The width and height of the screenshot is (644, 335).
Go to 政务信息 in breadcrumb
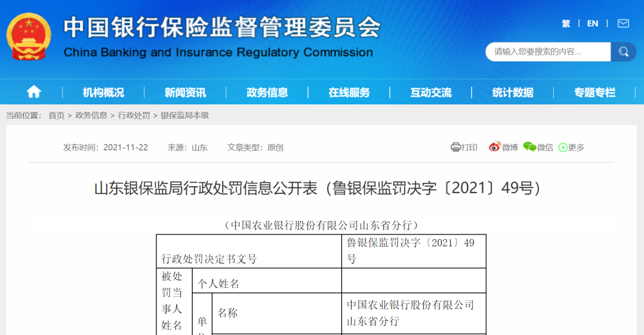(91, 115)
